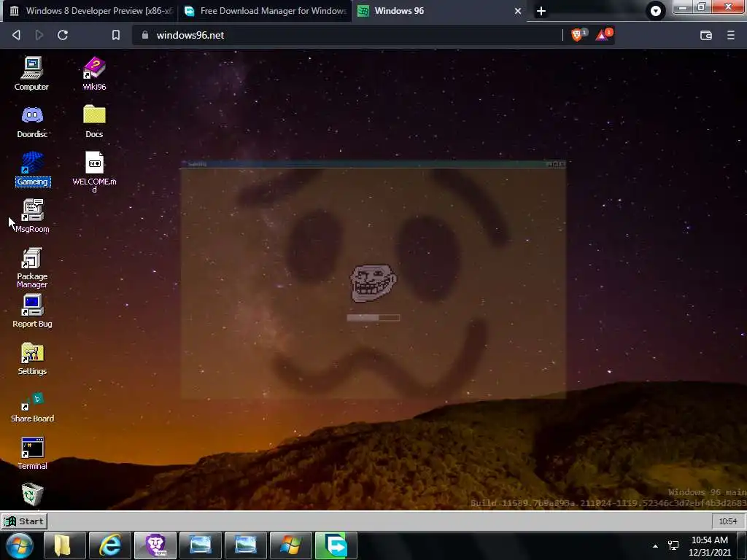747x560 pixels.
Task: Open Brave Rewards triangle icon
Action: (603, 35)
